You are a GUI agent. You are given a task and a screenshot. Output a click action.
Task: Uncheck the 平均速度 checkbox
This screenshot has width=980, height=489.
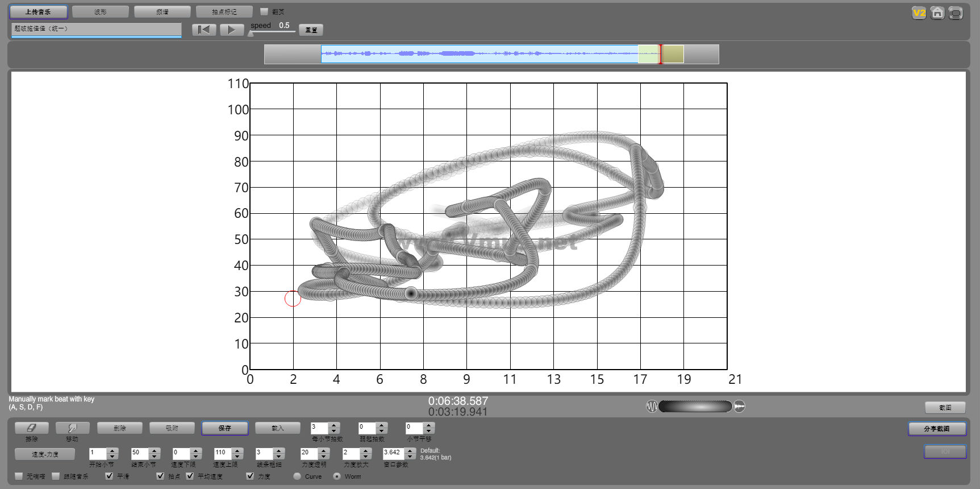[x=190, y=476]
